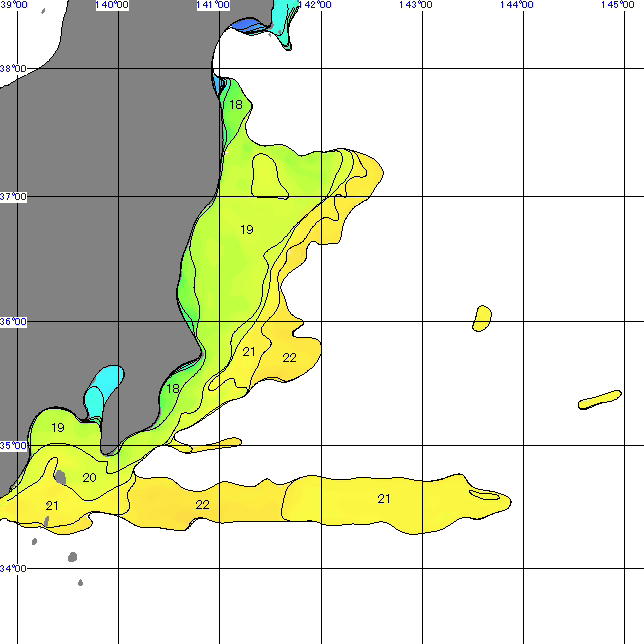The width and height of the screenshot is (644, 644).
Task: Select contour label 21 between 142°00 and 143°00
Action: point(384,498)
